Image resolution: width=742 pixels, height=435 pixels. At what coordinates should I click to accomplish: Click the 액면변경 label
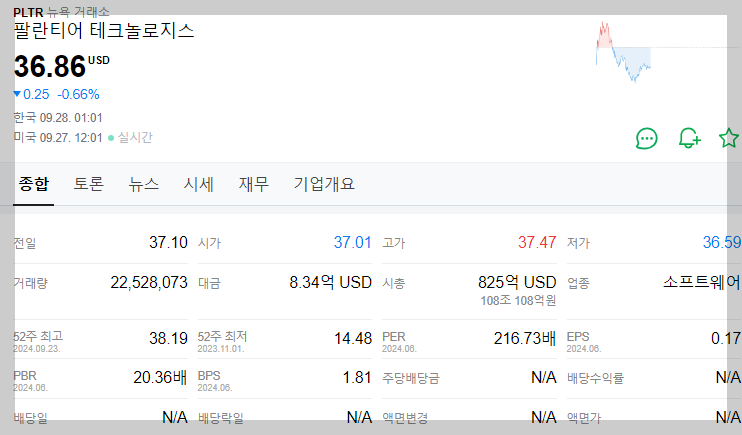(x=405, y=418)
